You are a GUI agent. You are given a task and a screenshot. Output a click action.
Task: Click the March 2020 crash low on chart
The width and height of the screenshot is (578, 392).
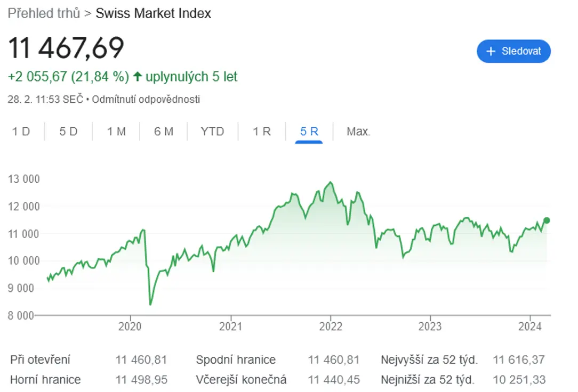click(x=150, y=304)
